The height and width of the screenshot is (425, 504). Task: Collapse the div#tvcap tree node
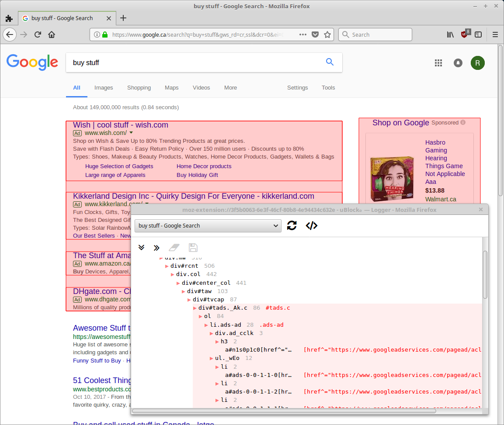pos(189,300)
